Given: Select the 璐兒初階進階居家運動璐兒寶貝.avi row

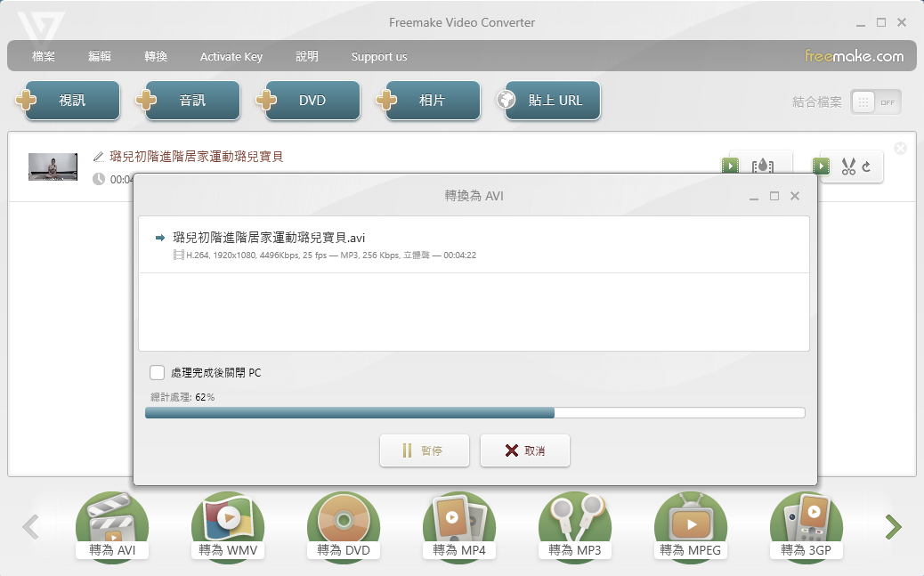Looking at the screenshot, I should 474,245.
